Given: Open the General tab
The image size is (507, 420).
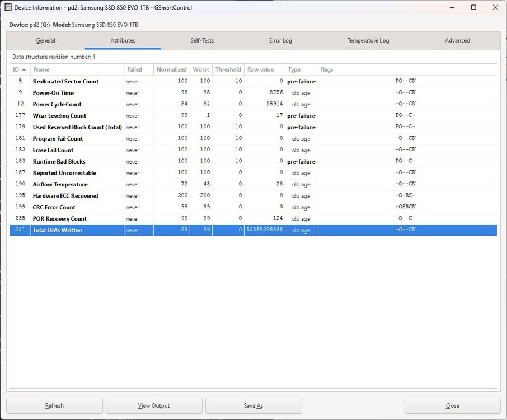Looking at the screenshot, I should click(45, 40).
